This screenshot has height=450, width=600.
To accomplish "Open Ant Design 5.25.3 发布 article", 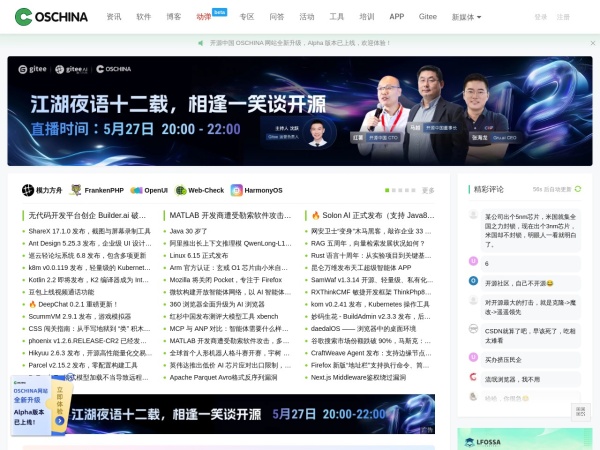I will 90,243.
